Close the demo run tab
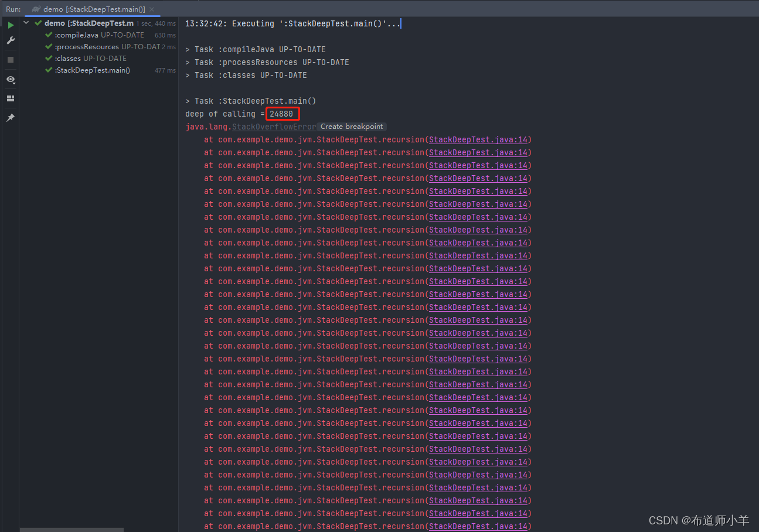The width and height of the screenshot is (759, 532). click(152, 9)
